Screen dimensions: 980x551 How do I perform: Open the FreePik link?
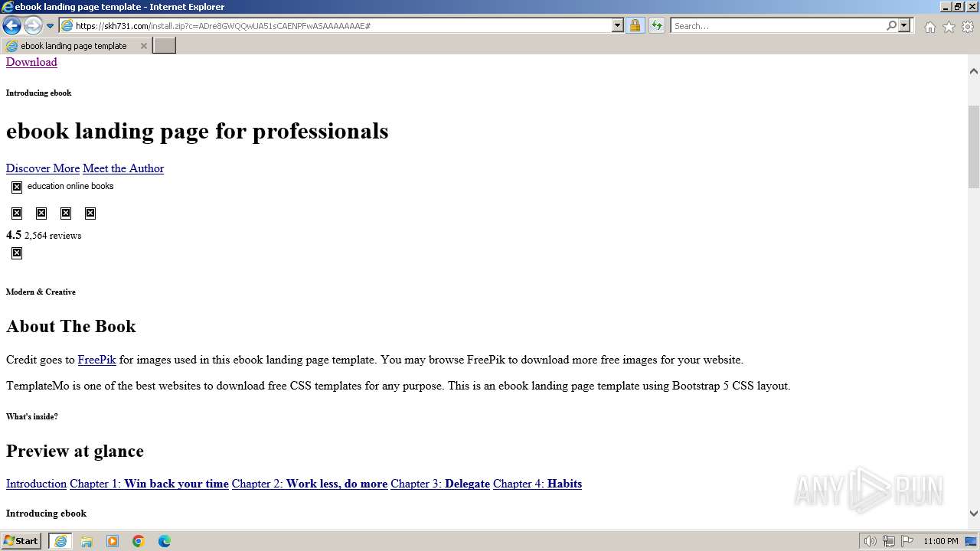click(x=96, y=360)
